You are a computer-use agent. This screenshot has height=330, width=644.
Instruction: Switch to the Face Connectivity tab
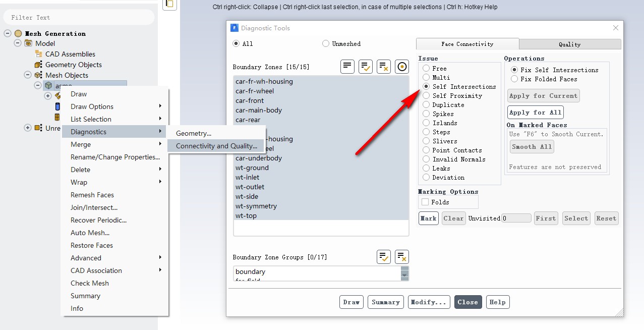click(467, 44)
